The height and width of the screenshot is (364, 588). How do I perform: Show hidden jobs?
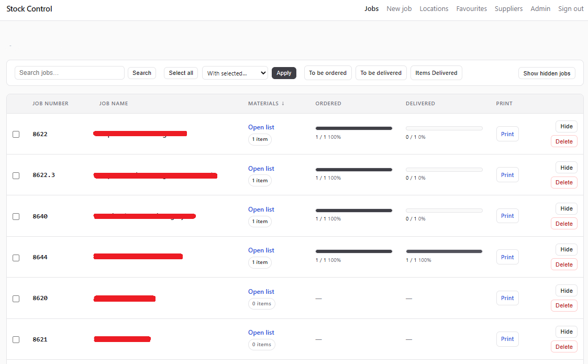tap(547, 73)
